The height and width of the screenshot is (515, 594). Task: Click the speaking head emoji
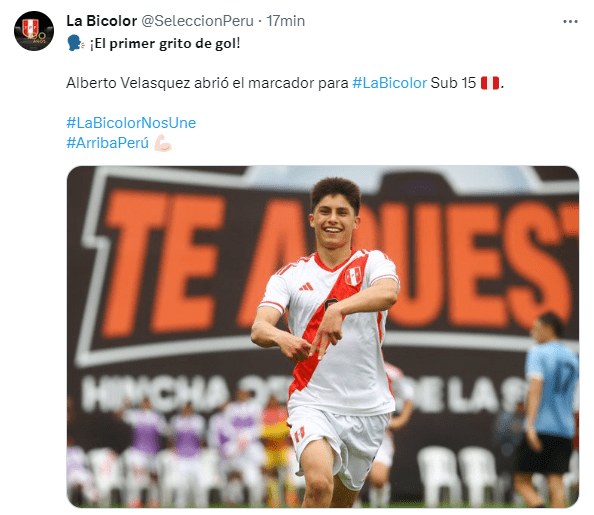click(x=76, y=43)
